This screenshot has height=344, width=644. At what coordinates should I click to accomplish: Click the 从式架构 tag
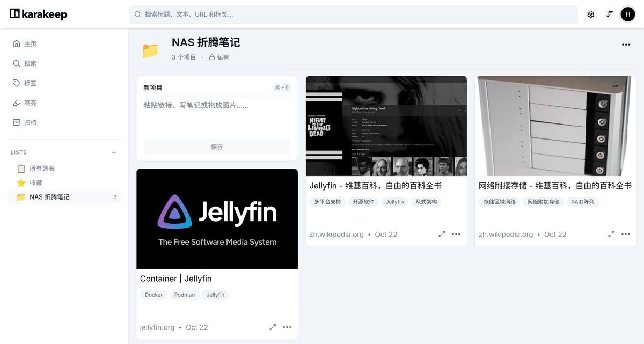[x=426, y=202]
